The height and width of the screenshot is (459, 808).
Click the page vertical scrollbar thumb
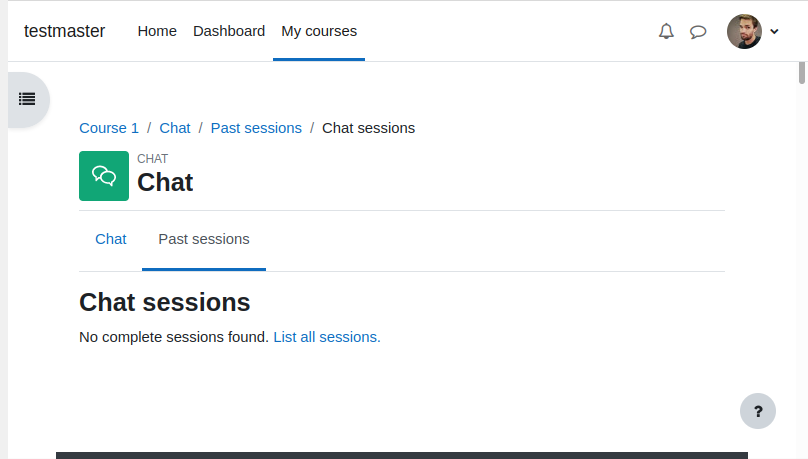pyautogui.click(x=801, y=73)
